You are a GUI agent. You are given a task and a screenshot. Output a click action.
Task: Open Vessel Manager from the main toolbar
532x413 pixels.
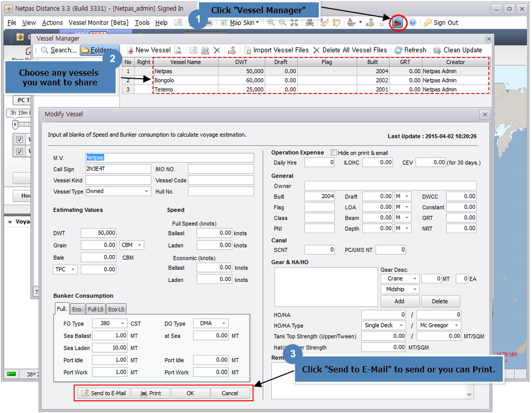click(396, 23)
